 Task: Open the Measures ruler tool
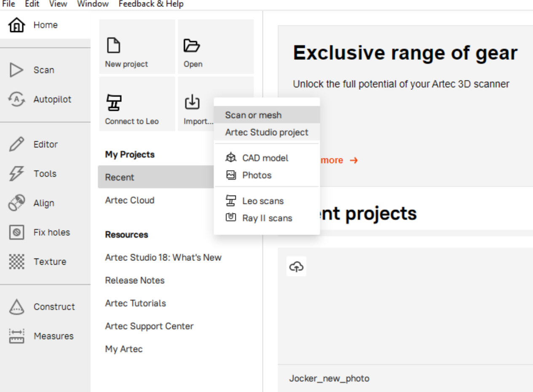pyautogui.click(x=17, y=336)
